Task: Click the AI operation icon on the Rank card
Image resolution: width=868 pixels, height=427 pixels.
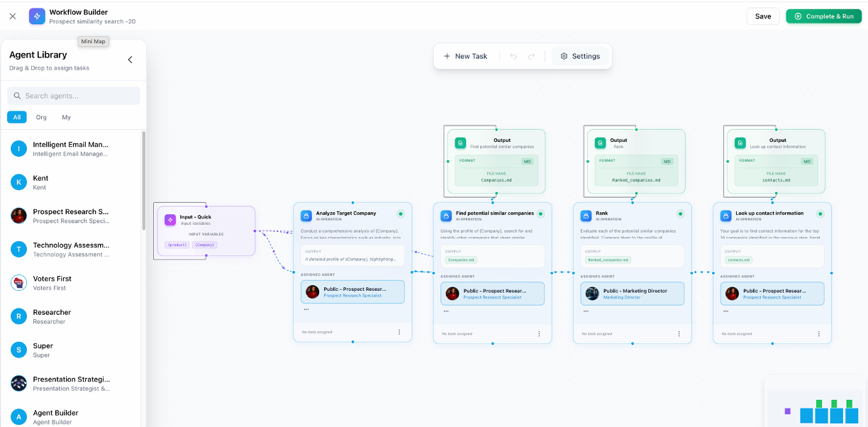Action: pyautogui.click(x=587, y=214)
